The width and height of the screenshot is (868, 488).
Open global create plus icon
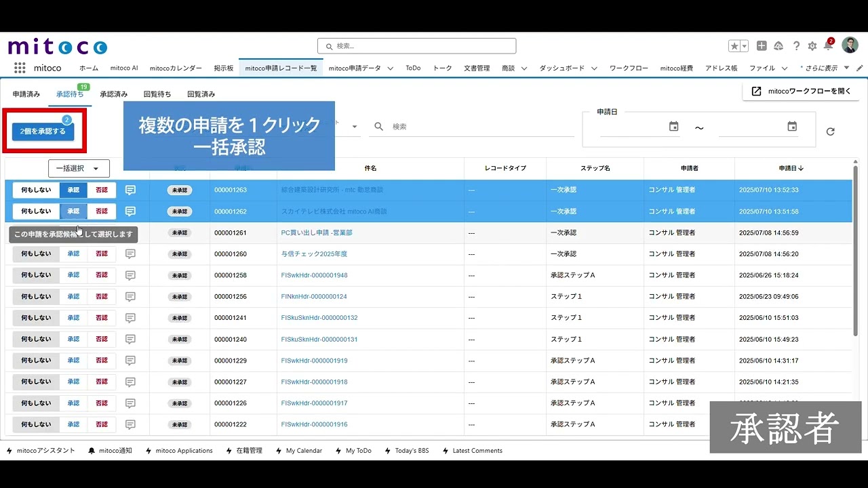(762, 46)
